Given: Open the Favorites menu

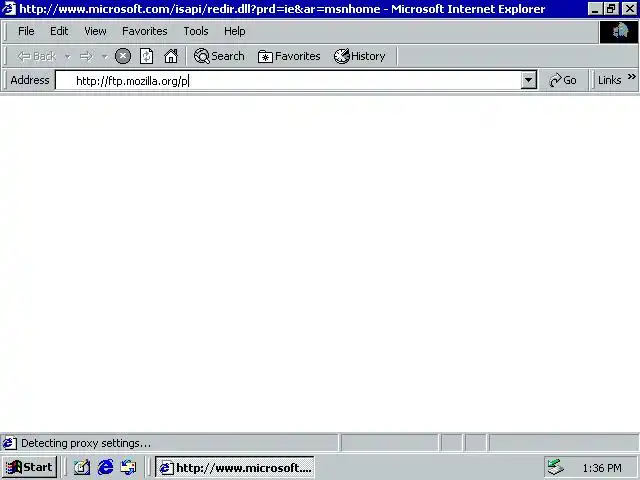Looking at the screenshot, I should (144, 31).
